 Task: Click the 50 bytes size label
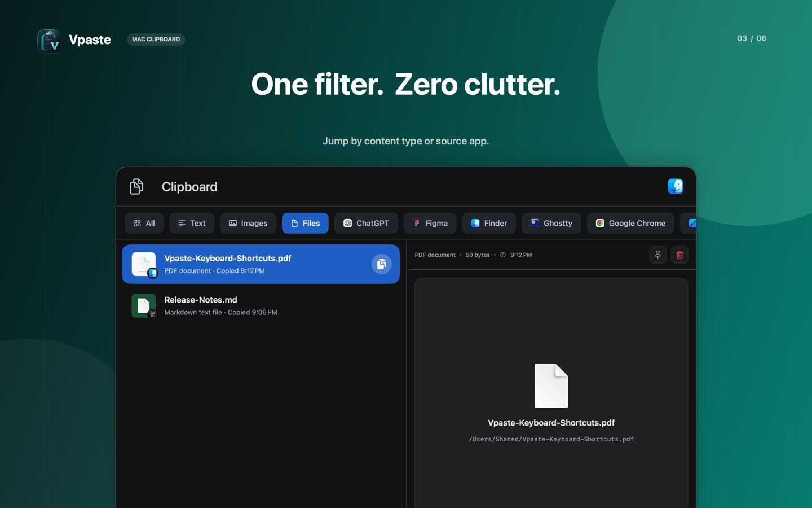tap(478, 255)
